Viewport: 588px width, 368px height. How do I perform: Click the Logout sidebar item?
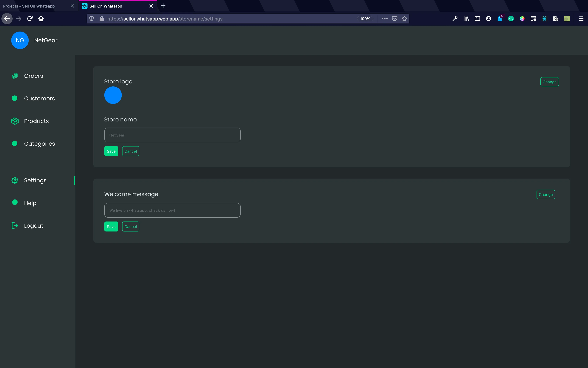click(34, 226)
